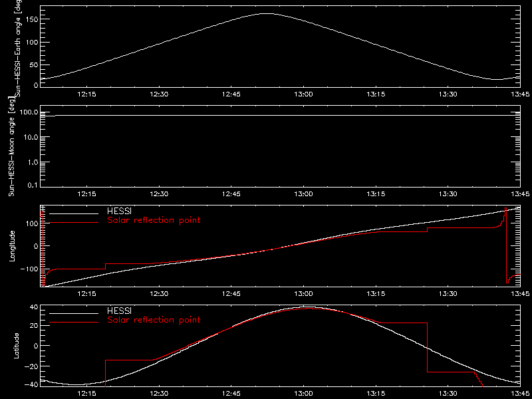
Task: Click 13:45 tick under Latitude plot
Action: click(520, 394)
